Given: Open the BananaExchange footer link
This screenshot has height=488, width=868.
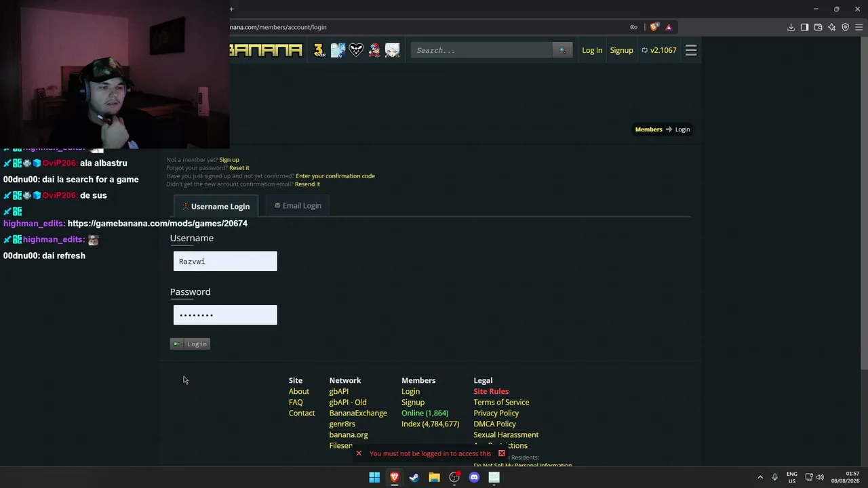Looking at the screenshot, I should click(358, 413).
